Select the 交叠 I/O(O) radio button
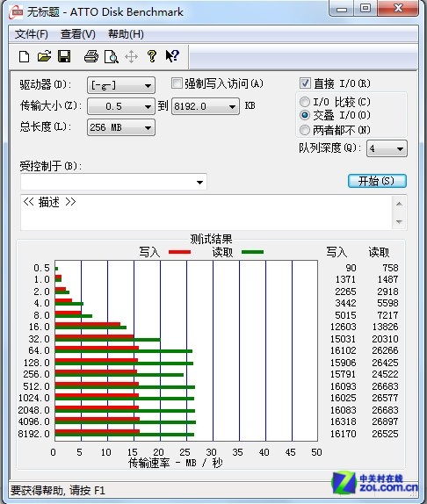427x504 pixels. click(x=305, y=115)
